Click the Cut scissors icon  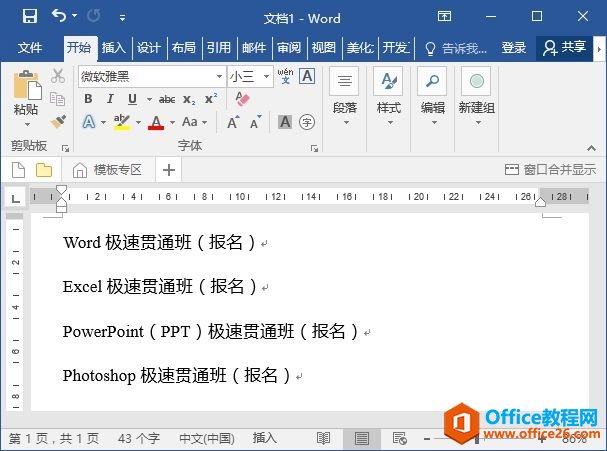click(x=58, y=76)
